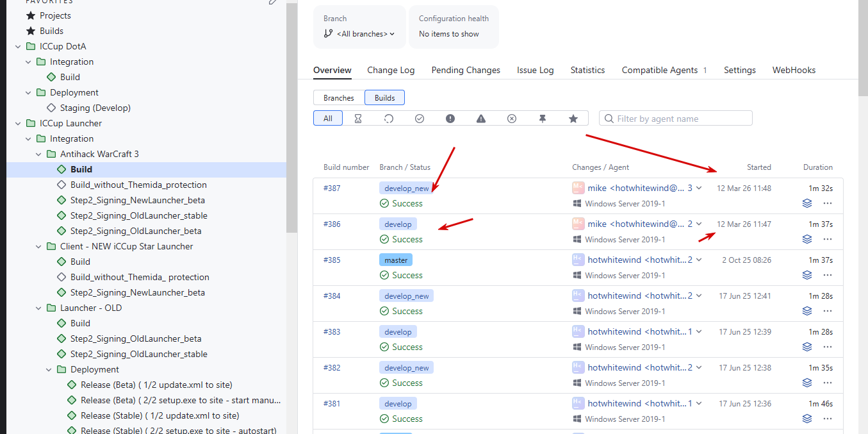Open dependencies layers icon for build #384
The image size is (868, 434).
(x=807, y=311)
